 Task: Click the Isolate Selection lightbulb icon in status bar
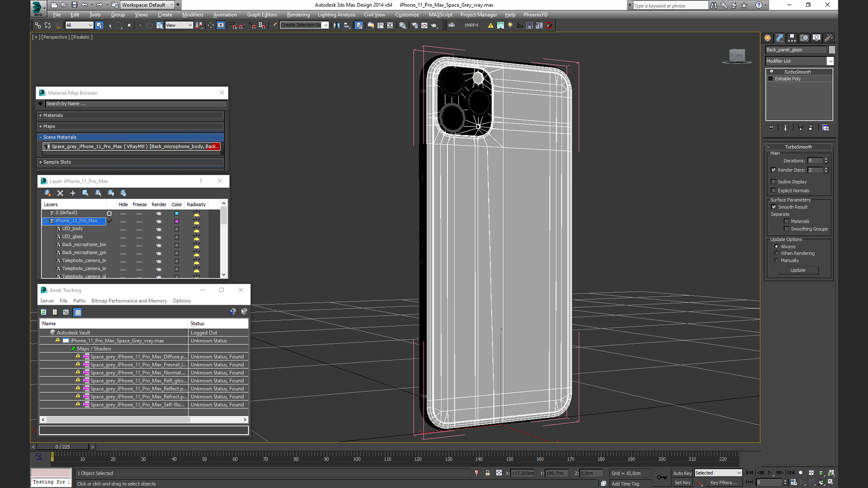[476, 473]
